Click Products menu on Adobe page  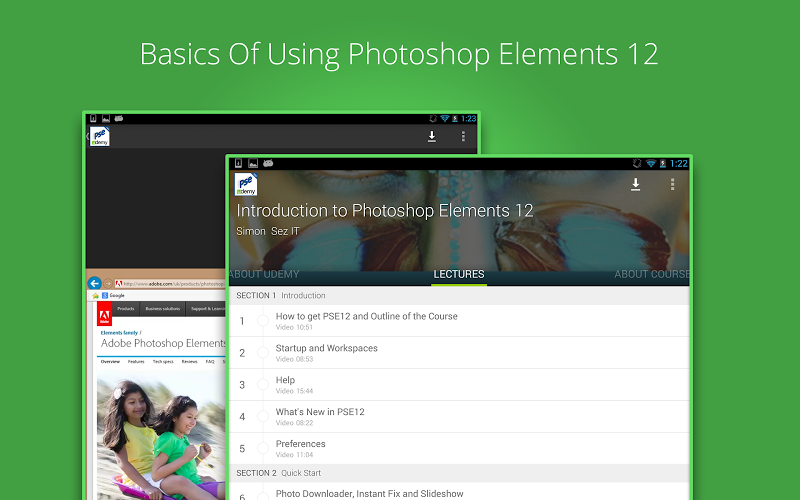coord(126,309)
